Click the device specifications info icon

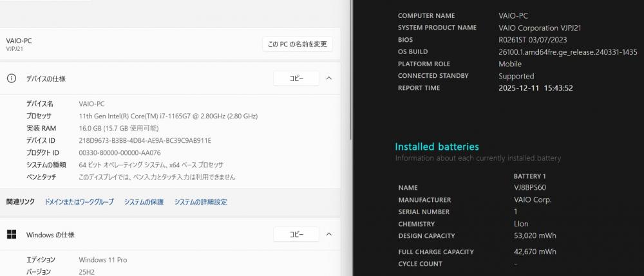point(12,78)
